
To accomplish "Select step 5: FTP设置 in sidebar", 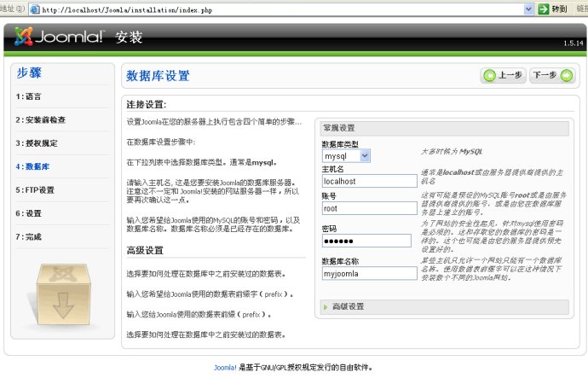I will click(35, 190).
